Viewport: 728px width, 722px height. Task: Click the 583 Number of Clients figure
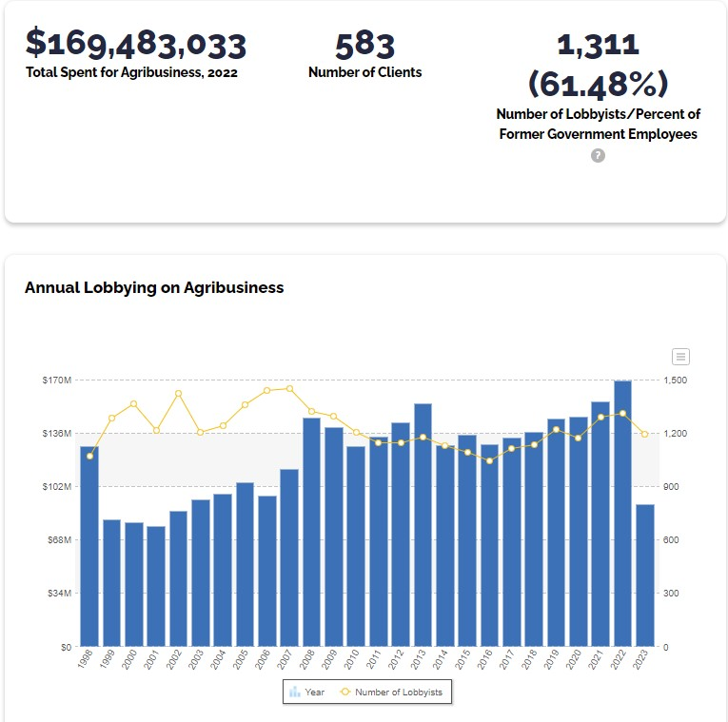(x=365, y=44)
